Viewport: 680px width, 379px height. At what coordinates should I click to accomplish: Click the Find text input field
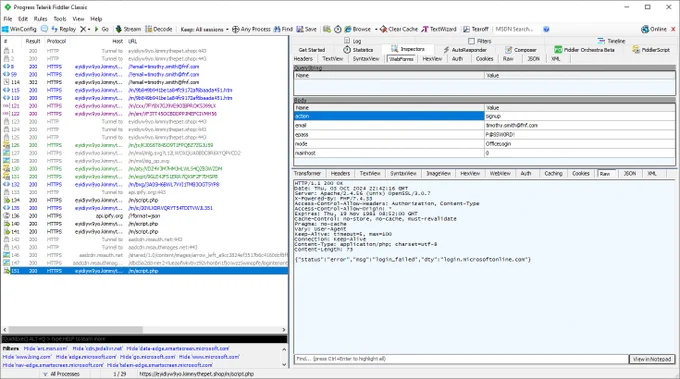click(461, 359)
